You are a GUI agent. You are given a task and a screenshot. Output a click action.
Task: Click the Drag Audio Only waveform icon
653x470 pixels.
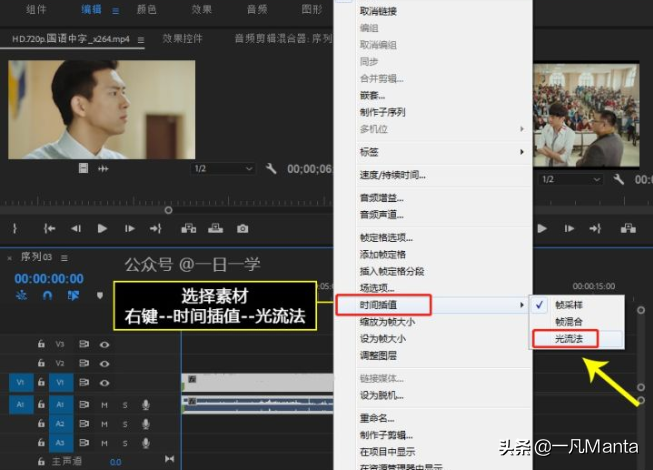(103, 169)
